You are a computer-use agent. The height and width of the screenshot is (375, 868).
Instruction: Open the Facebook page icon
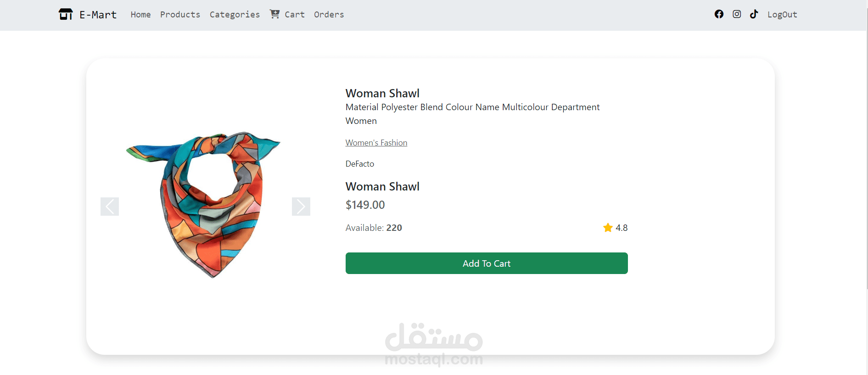(719, 14)
